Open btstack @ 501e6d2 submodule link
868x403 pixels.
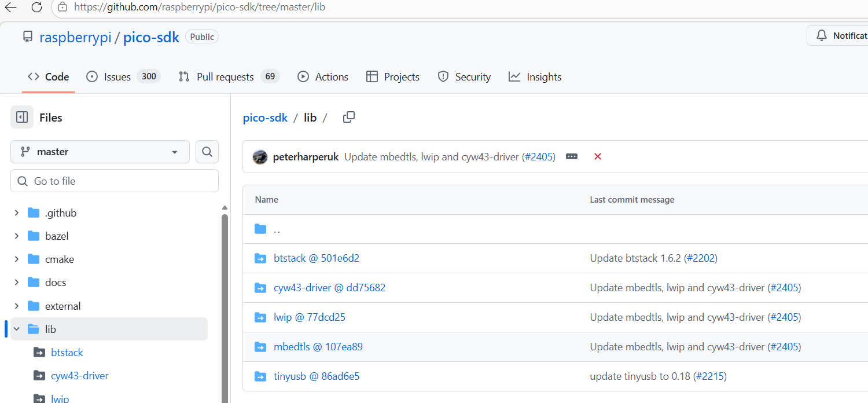click(317, 258)
